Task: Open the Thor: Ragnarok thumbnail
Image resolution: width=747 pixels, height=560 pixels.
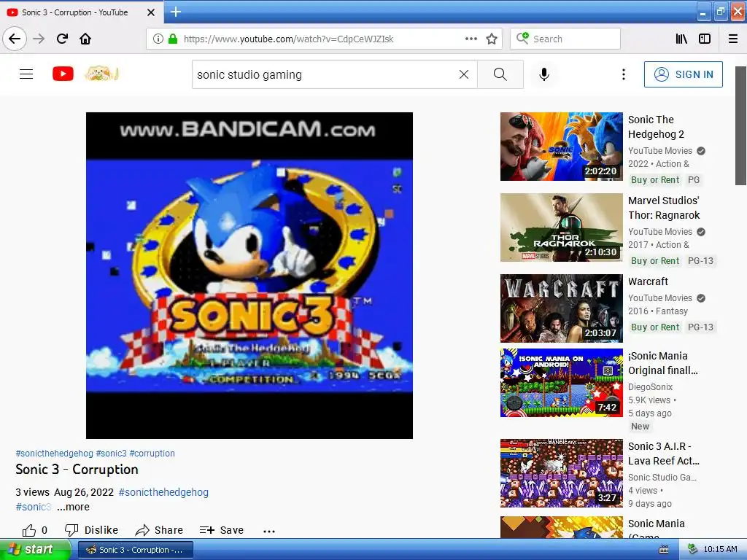Action: point(561,227)
